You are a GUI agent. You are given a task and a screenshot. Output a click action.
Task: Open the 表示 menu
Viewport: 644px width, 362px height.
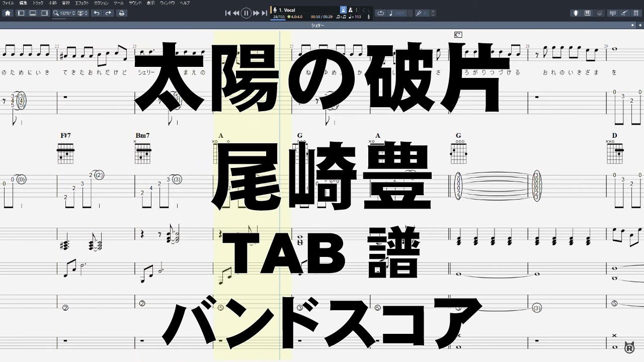click(x=151, y=3)
